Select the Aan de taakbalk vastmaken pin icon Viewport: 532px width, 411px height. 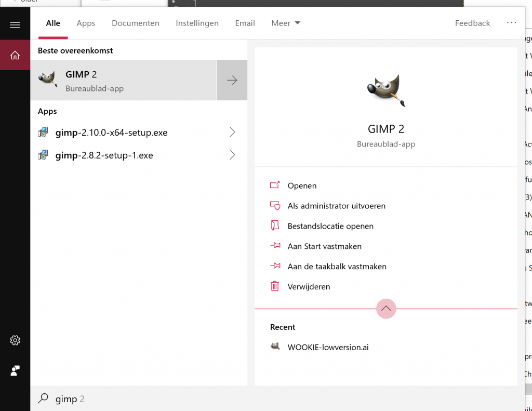coord(275,266)
